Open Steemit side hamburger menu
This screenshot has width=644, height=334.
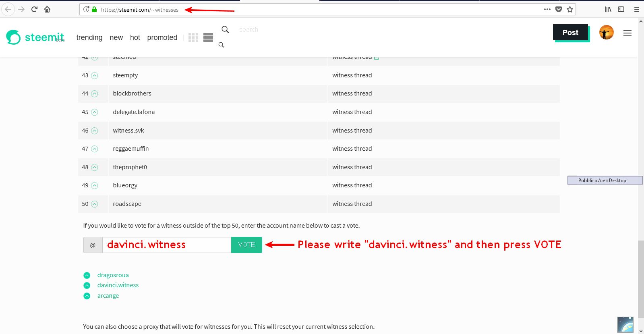(x=627, y=33)
